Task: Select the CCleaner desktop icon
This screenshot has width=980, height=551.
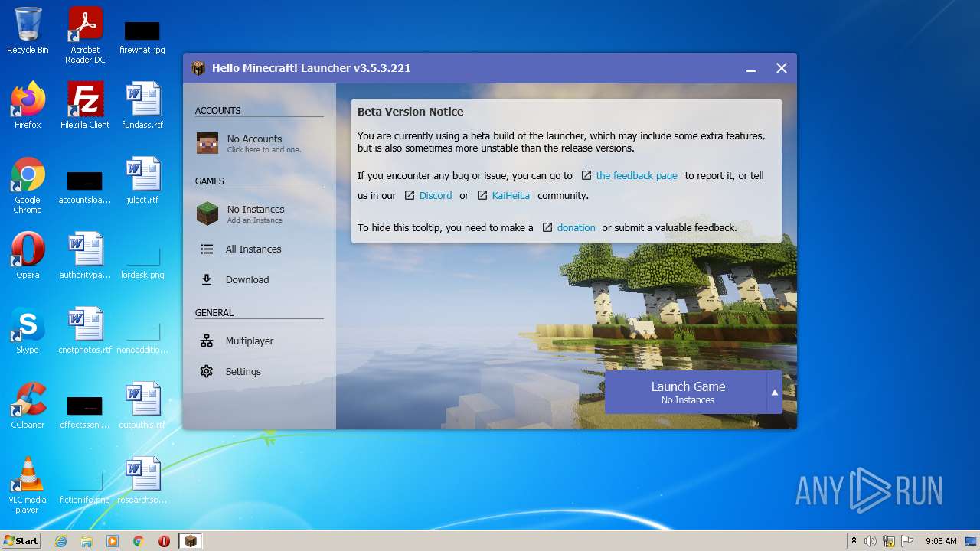Action: (28, 406)
